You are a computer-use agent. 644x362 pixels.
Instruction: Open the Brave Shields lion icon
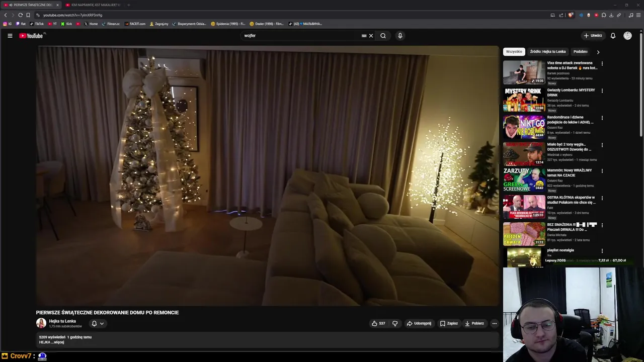click(x=570, y=15)
